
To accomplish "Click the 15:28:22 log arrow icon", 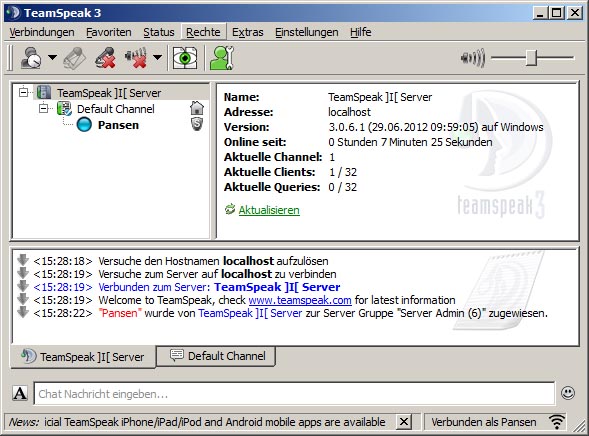I will point(23,312).
